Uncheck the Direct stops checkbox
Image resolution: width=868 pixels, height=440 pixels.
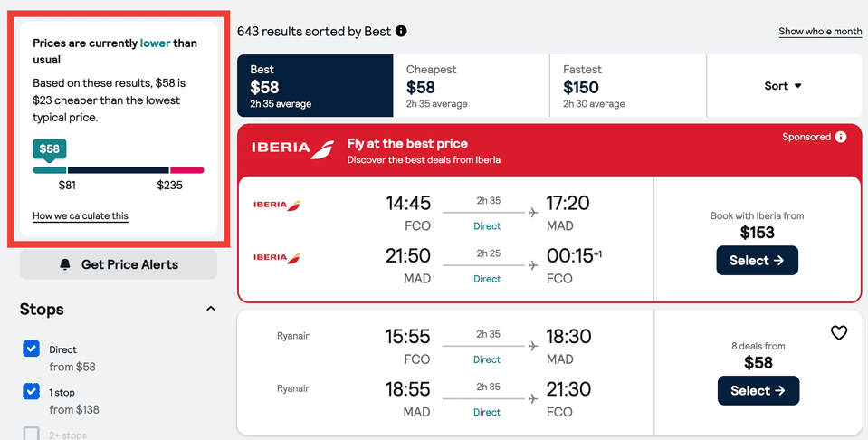click(x=32, y=349)
